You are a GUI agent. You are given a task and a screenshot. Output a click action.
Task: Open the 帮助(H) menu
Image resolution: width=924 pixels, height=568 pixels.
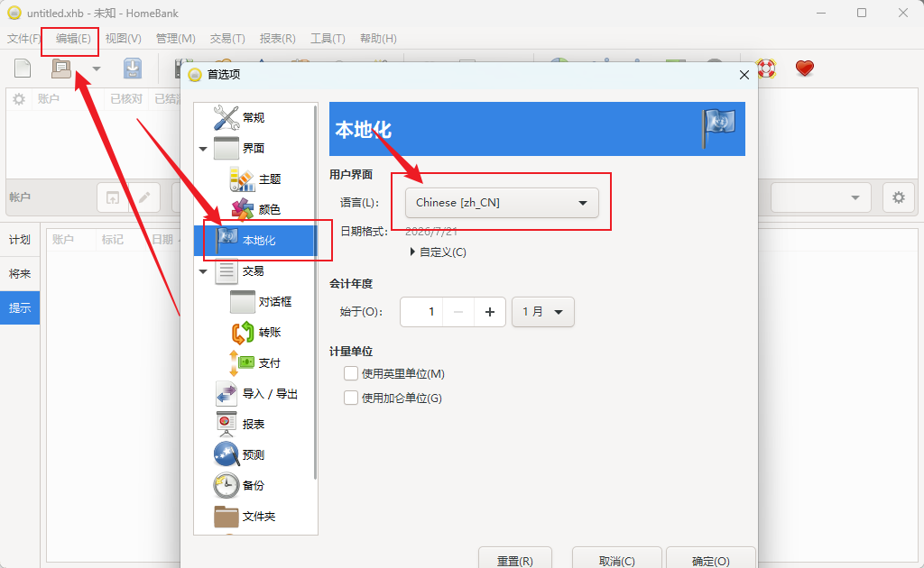[378, 38]
